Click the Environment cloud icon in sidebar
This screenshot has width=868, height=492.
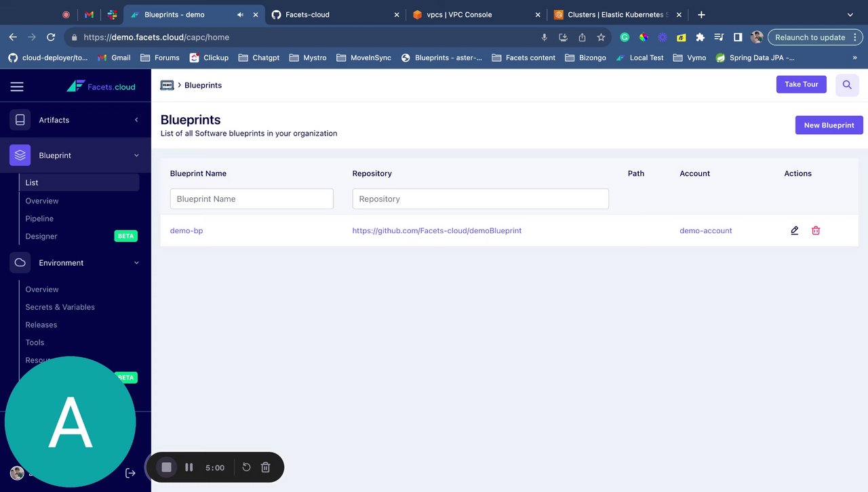click(20, 263)
